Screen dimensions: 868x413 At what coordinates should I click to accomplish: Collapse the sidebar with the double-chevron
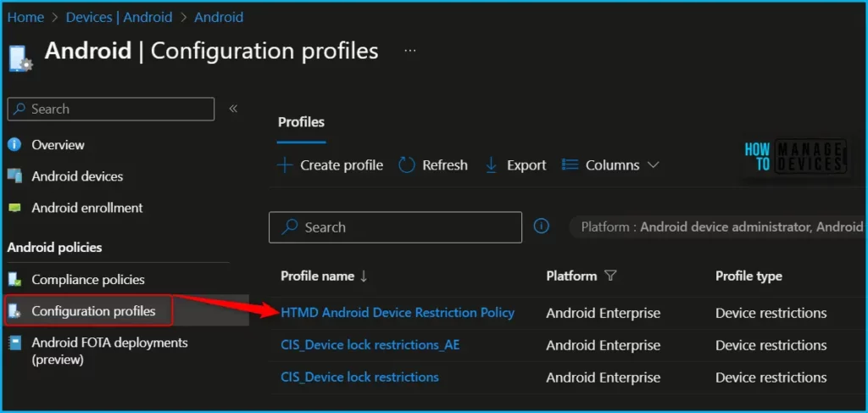click(233, 109)
